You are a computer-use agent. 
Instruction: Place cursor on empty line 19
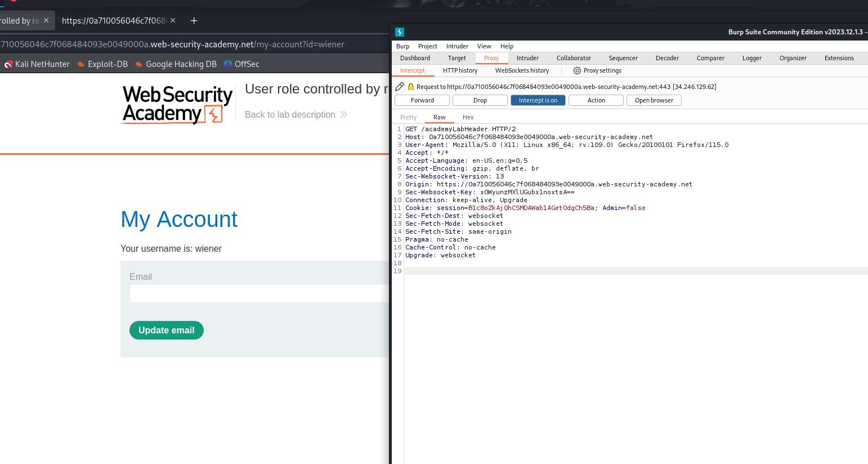coord(636,271)
